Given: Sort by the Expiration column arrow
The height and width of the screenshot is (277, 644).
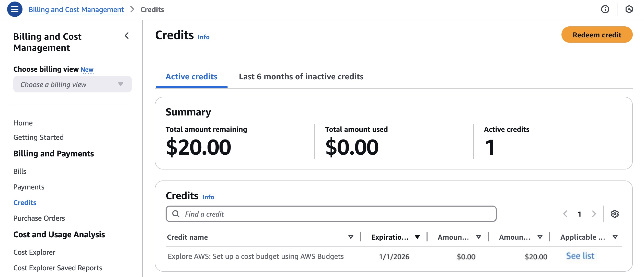Looking at the screenshot, I should tap(417, 237).
